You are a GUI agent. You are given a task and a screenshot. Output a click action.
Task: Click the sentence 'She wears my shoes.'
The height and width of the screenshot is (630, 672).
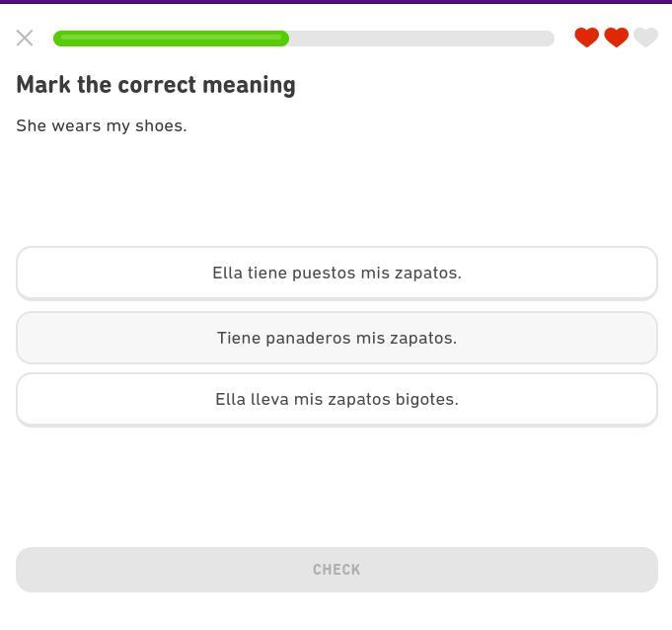(102, 126)
